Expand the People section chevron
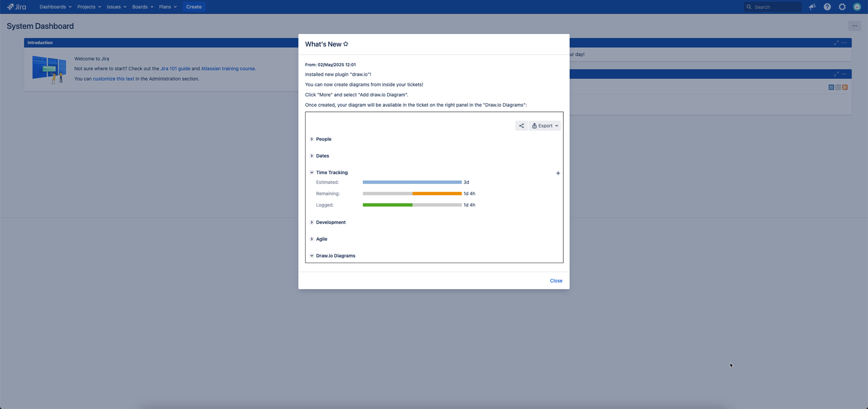Image resolution: width=868 pixels, height=409 pixels. coord(312,139)
